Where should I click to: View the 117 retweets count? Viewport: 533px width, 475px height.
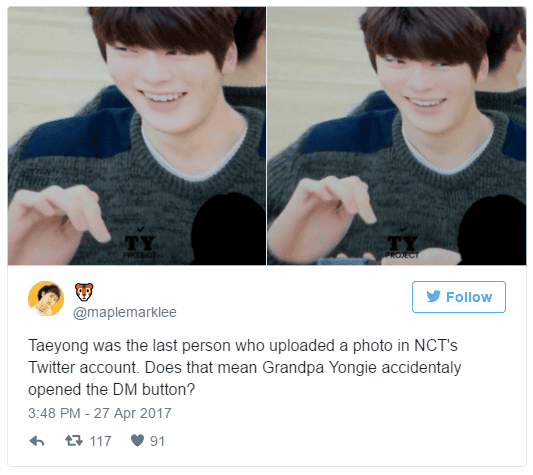tap(100, 441)
